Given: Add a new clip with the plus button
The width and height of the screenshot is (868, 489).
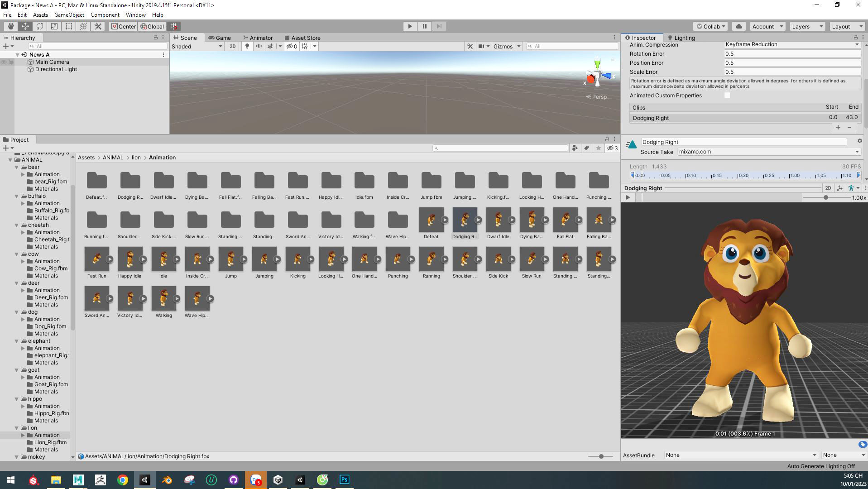Looking at the screenshot, I should click(x=838, y=127).
